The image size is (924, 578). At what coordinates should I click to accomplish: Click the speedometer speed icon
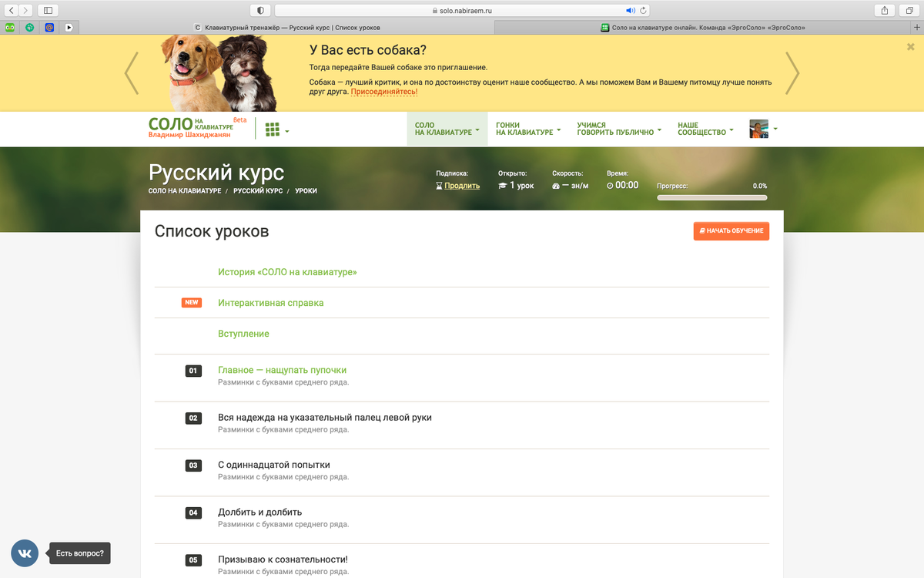(556, 186)
